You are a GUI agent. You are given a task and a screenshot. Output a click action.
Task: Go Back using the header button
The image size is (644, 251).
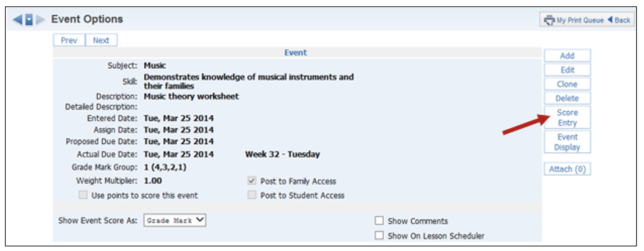[x=619, y=20]
